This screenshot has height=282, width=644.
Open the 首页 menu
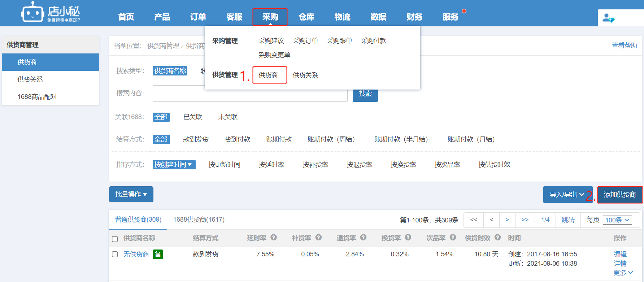pyautogui.click(x=126, y=17)
